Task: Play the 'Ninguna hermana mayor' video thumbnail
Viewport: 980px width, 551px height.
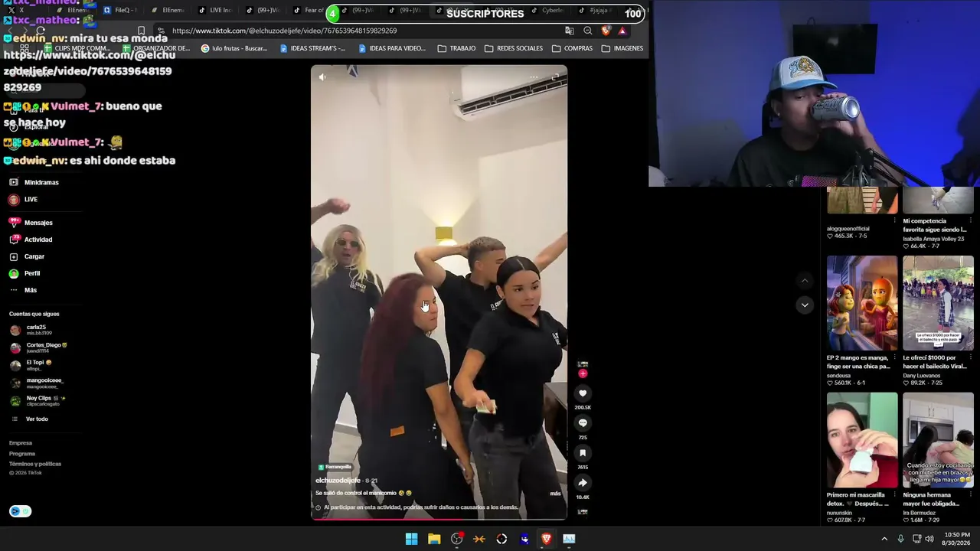Action: [x=938, y=440]
